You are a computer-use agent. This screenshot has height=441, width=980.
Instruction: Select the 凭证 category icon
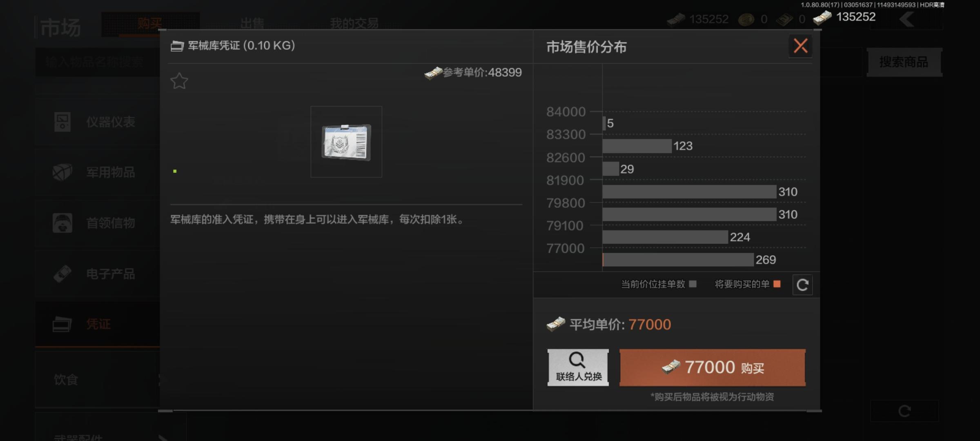[x=62, y=324]
